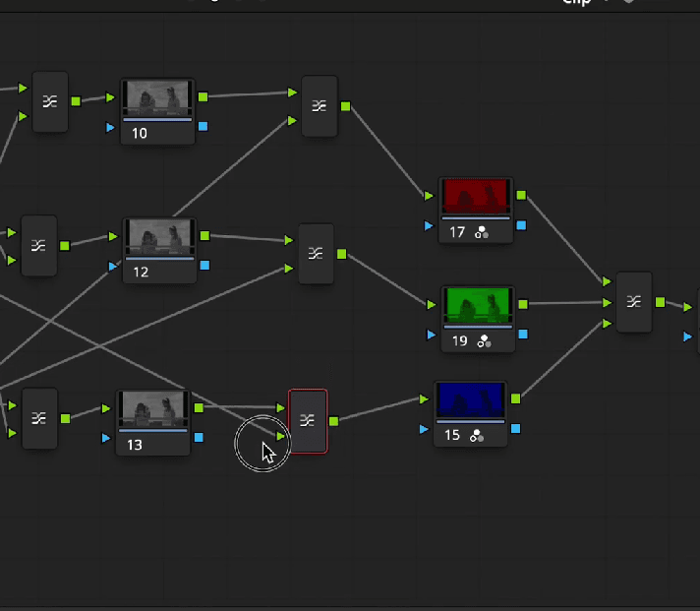Select the mixer node left of node 13
This screenshot has width=700, height=611.
coord(39,418)
